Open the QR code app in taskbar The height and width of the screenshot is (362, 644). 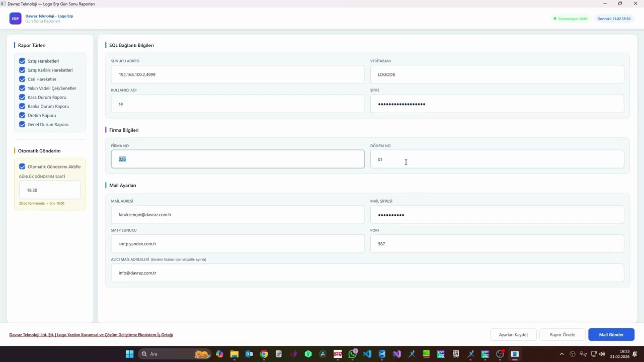[456, 354]
